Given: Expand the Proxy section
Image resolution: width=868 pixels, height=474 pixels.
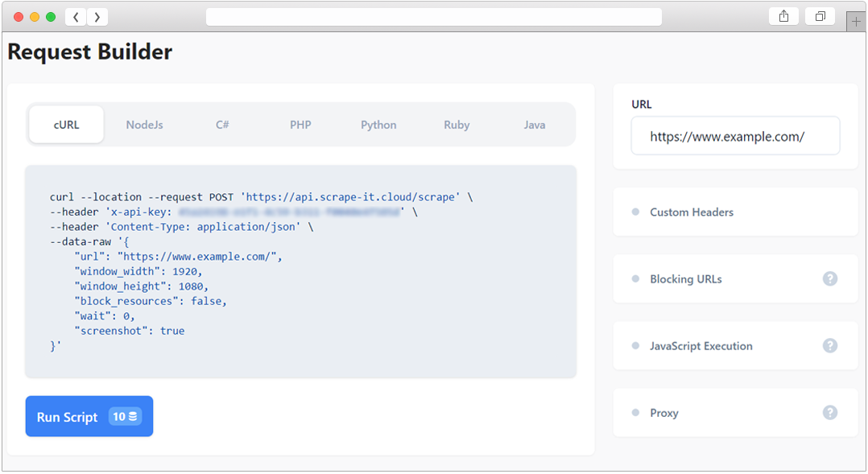Looking at the screenshot, I should click(736, 413).
